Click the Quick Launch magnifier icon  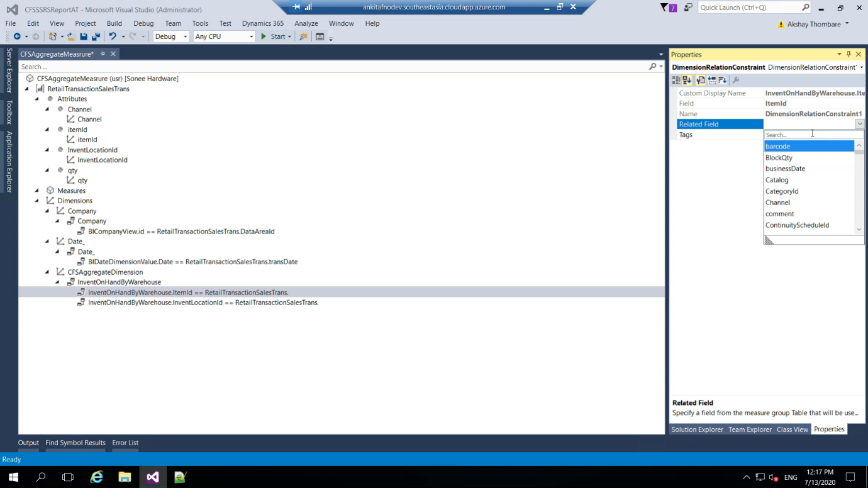tap(806, 8)
